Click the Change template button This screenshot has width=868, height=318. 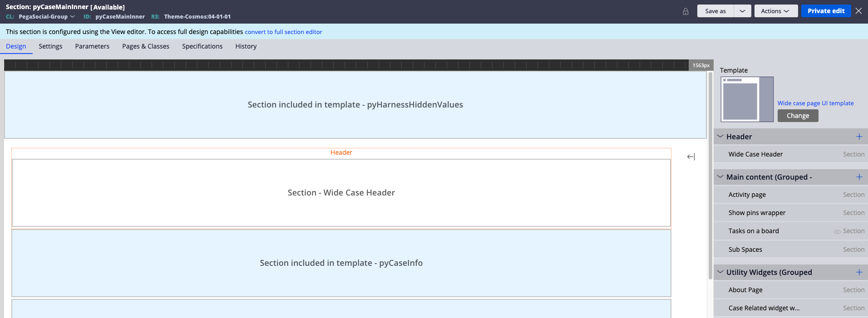click(798, 116)
